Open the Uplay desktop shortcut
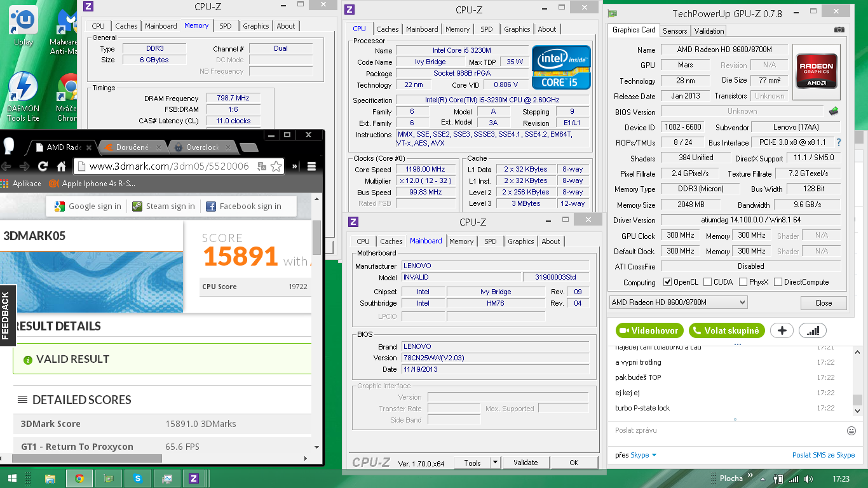The width and height of the screenshot is (868, 488). click(x=24, y=25)
